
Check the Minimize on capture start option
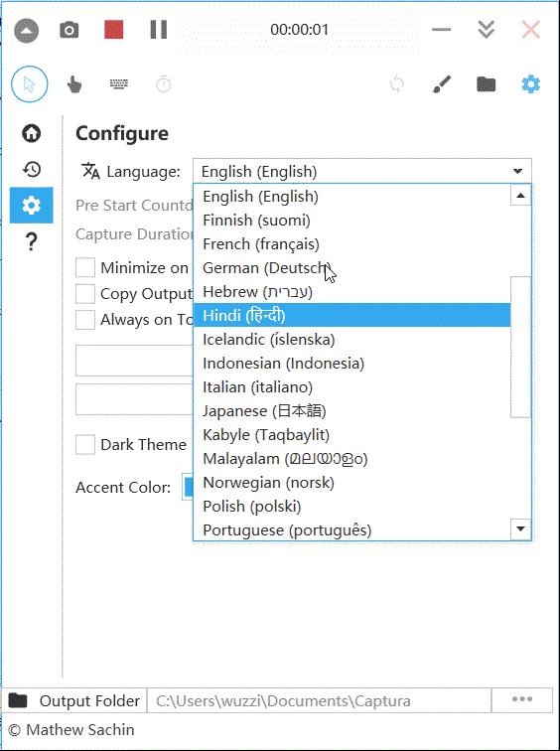coord(85,268)
